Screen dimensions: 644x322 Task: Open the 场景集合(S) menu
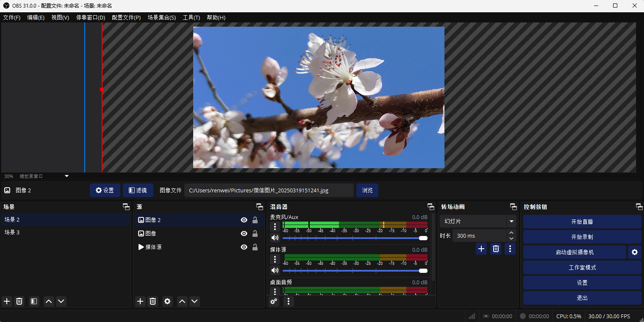(x=161, y=17)
